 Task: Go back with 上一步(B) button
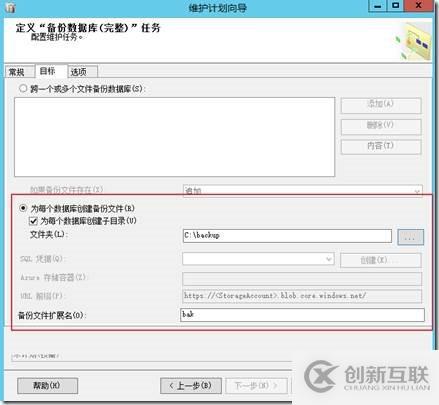tap(191, 386)
